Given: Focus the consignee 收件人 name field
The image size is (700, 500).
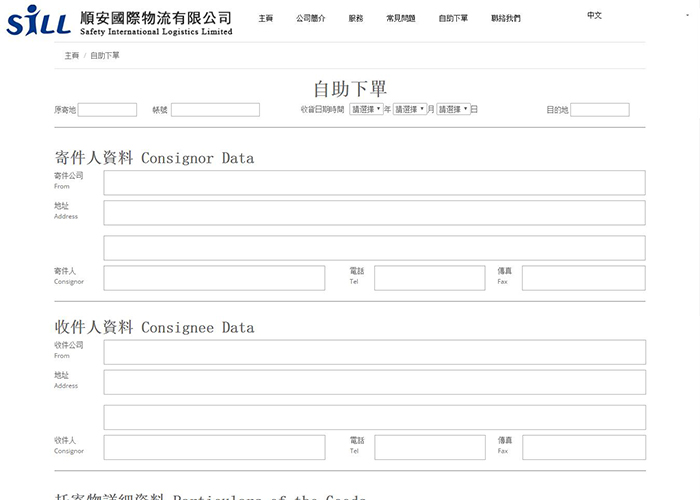Looking at the screenshot, I should pyautogui.click(x=214, y=447).
